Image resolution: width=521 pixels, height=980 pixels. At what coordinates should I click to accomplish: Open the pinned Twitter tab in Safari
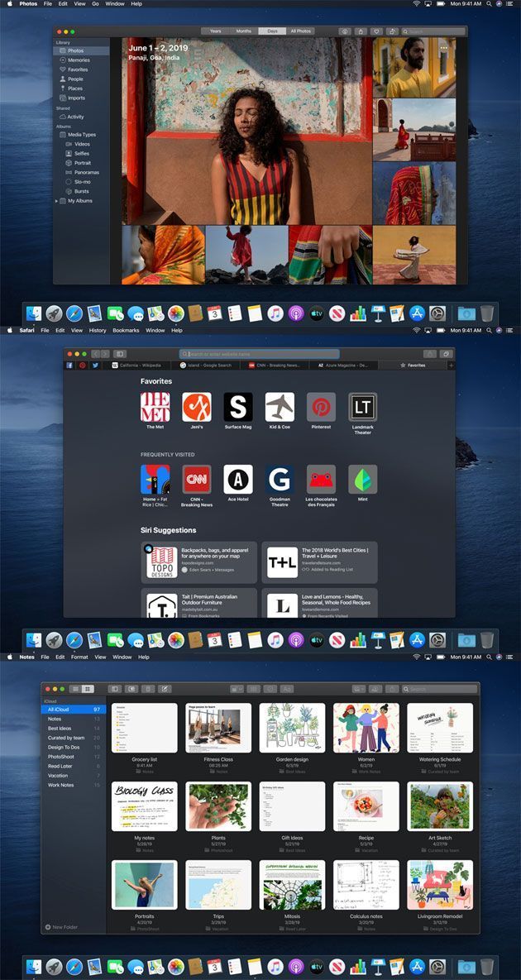pos(95,365)
